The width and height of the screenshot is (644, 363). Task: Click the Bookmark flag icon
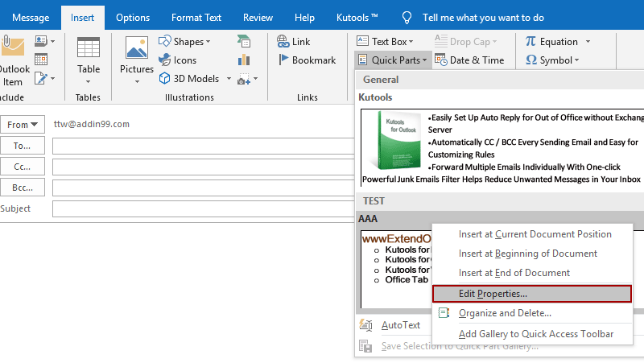coord(283,60)
